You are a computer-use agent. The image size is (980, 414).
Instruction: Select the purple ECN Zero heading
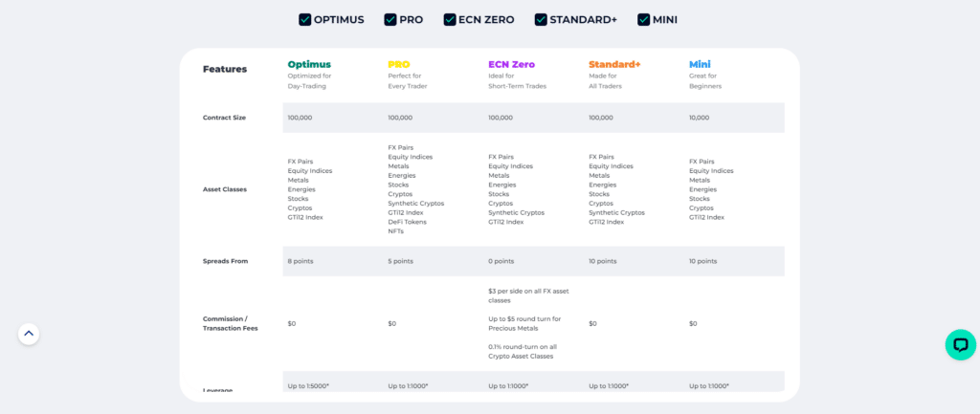[511, 64]
